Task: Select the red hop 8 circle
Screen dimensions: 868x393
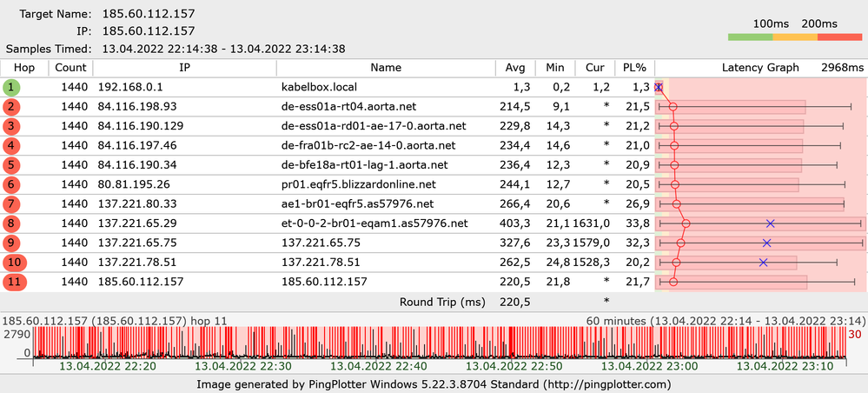Action: tap(11, 223)
